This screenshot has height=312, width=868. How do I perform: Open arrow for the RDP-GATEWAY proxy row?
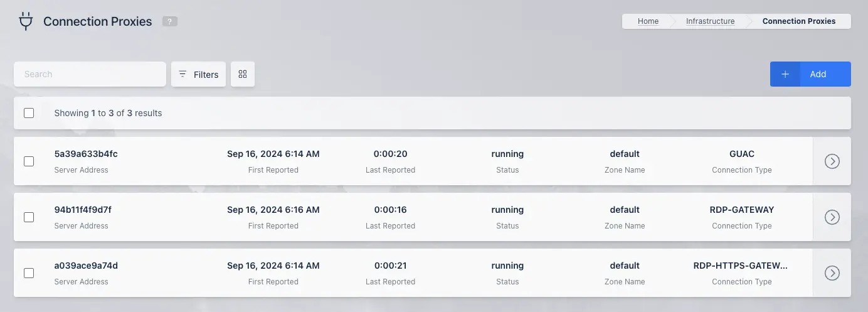(x=832, y=217)
